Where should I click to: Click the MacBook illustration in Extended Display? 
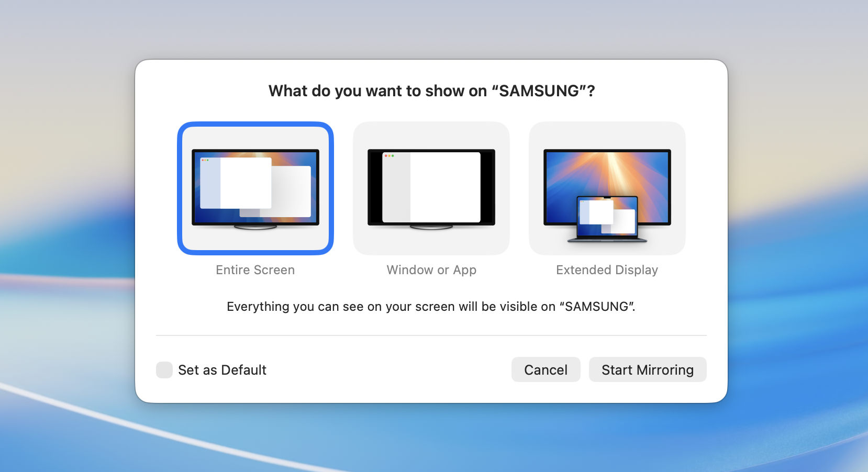(x=607, y=219)
